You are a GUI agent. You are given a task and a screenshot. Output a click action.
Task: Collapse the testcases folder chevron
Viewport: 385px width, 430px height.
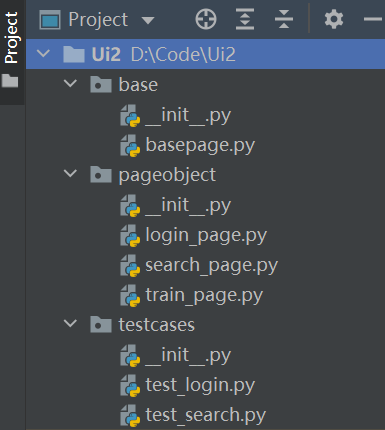(70, 323)
